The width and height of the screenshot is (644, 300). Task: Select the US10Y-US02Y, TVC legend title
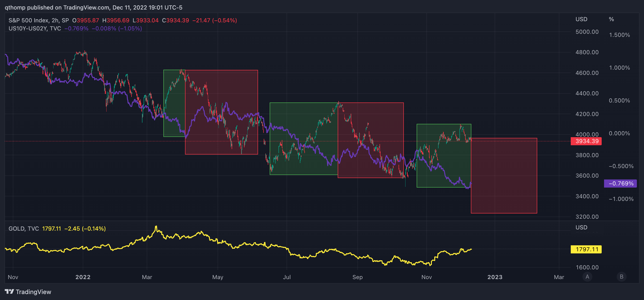(x=35, y=29)
